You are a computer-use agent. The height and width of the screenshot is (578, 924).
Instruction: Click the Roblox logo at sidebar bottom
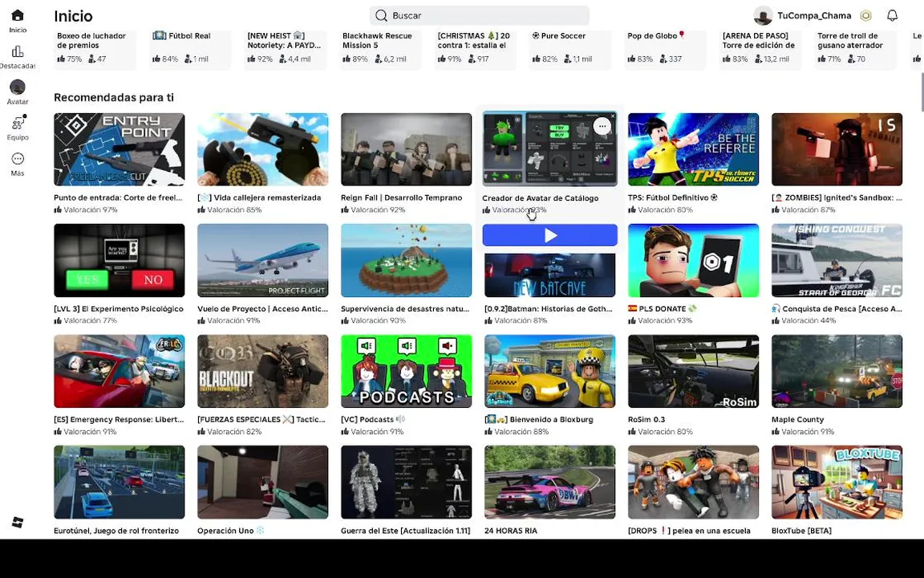(x=18, y=522)
